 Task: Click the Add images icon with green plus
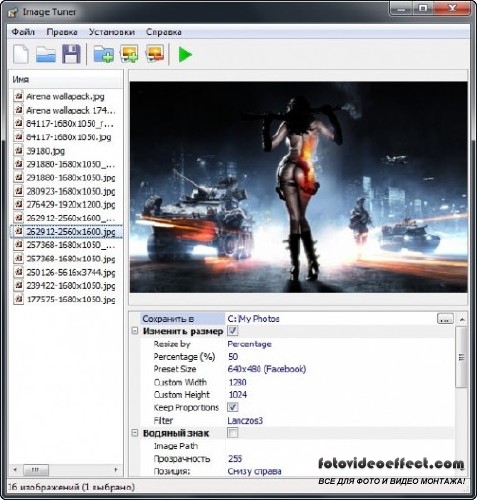click(129, 54)
